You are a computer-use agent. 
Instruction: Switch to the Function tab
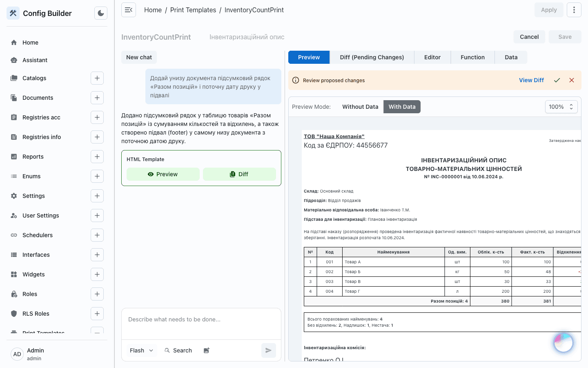tap(473, 57)
